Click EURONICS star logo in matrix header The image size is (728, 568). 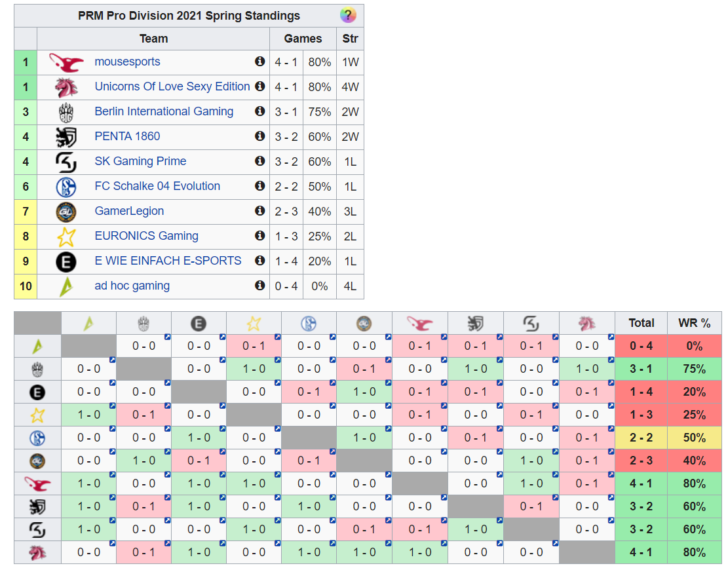[254, 323]
